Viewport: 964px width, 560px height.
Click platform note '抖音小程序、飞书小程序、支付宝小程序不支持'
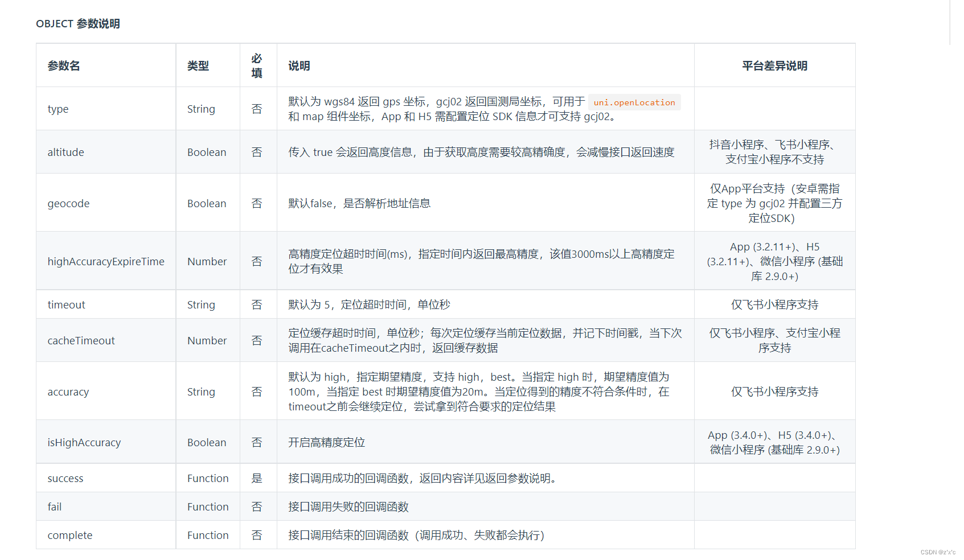point(775,152)
